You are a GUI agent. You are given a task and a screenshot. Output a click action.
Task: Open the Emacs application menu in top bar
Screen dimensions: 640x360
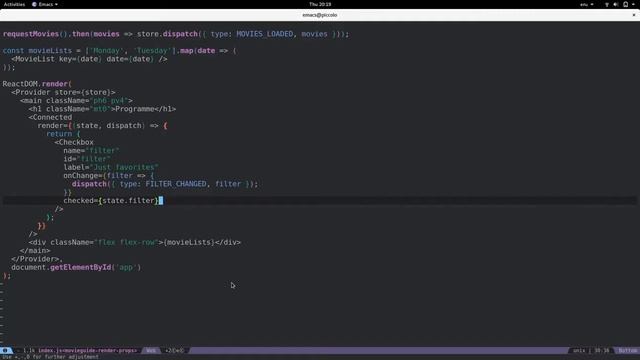click(45, 4)
